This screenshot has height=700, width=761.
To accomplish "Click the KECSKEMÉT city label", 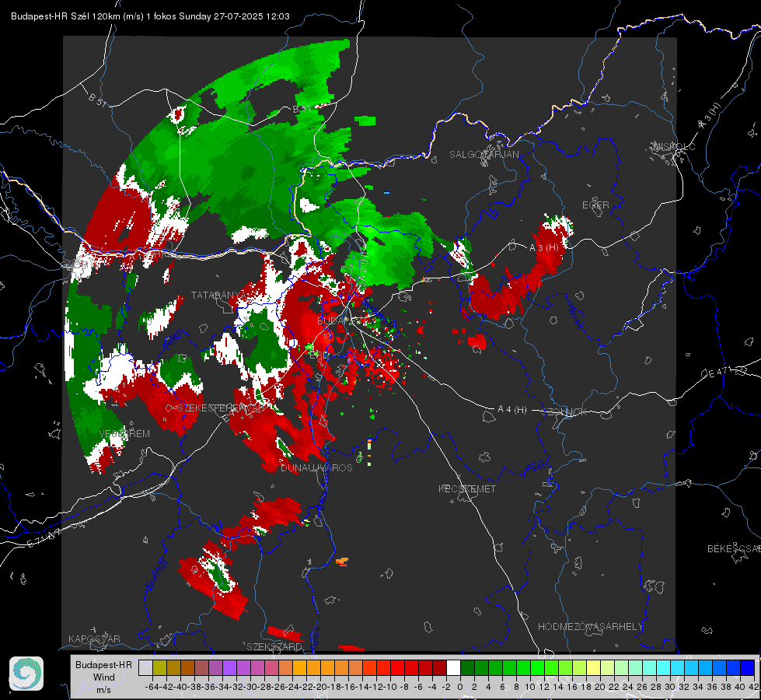I will [x=467, y=488].
